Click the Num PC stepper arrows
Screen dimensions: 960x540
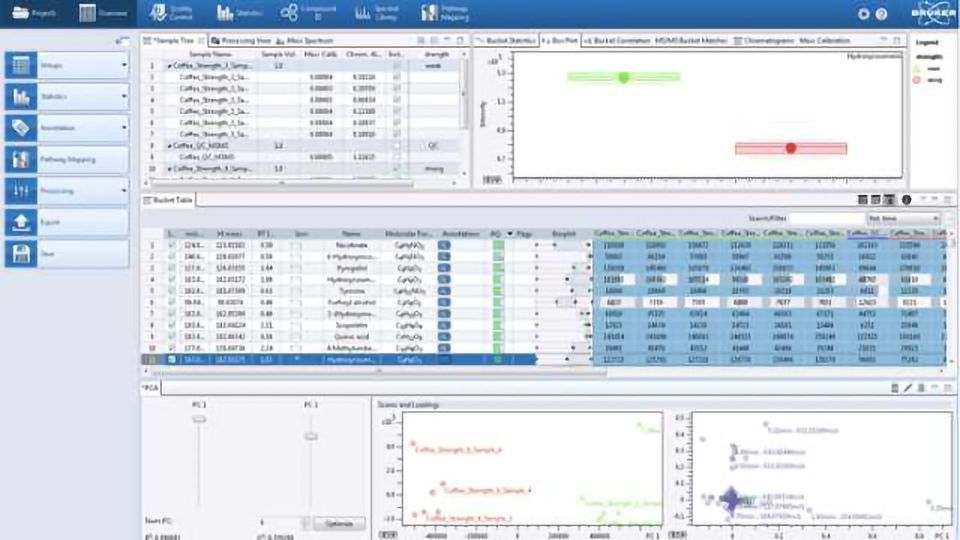point(306,523)
